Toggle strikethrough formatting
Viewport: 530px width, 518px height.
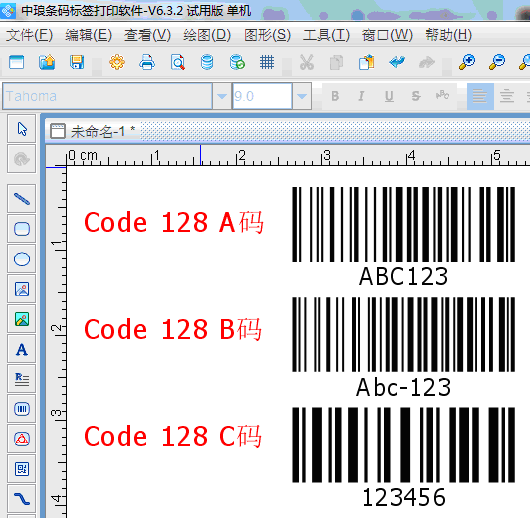(x=416, y=96)
